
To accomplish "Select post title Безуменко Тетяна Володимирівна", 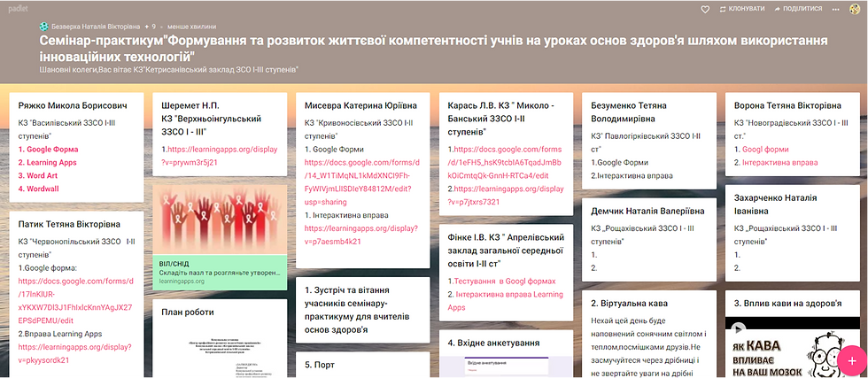I will coord(628,112).
